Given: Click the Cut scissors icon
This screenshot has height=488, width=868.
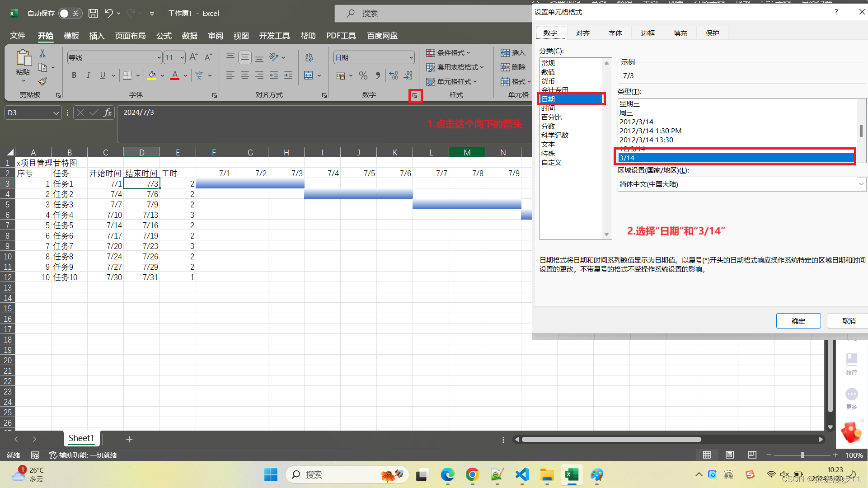Looking at the screenshot, I should click(42, 53).
